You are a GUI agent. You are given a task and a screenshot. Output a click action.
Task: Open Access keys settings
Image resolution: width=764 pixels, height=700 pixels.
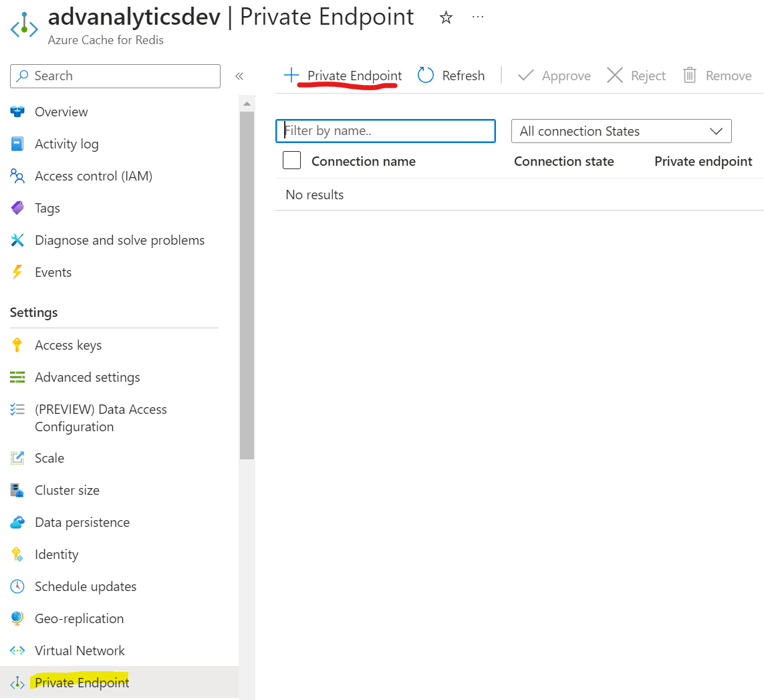tap(68, 345)
